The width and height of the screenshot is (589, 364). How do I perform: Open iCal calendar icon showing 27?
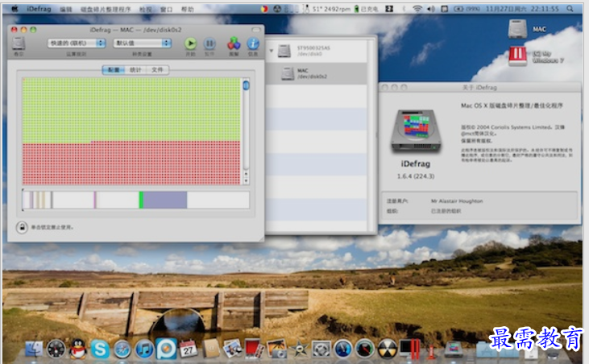[x=189, y=349]
